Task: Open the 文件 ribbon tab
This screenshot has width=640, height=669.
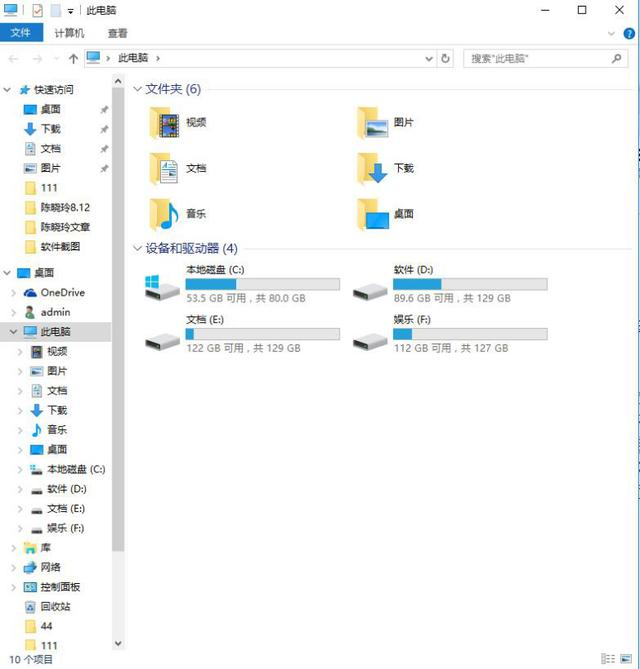Action: click(x=21, y=33)
